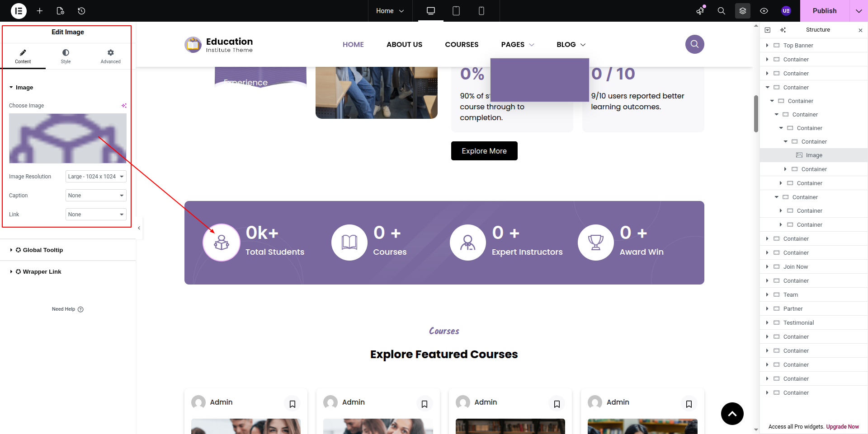Open the Finder search icon in top bar

click(722, 11)
